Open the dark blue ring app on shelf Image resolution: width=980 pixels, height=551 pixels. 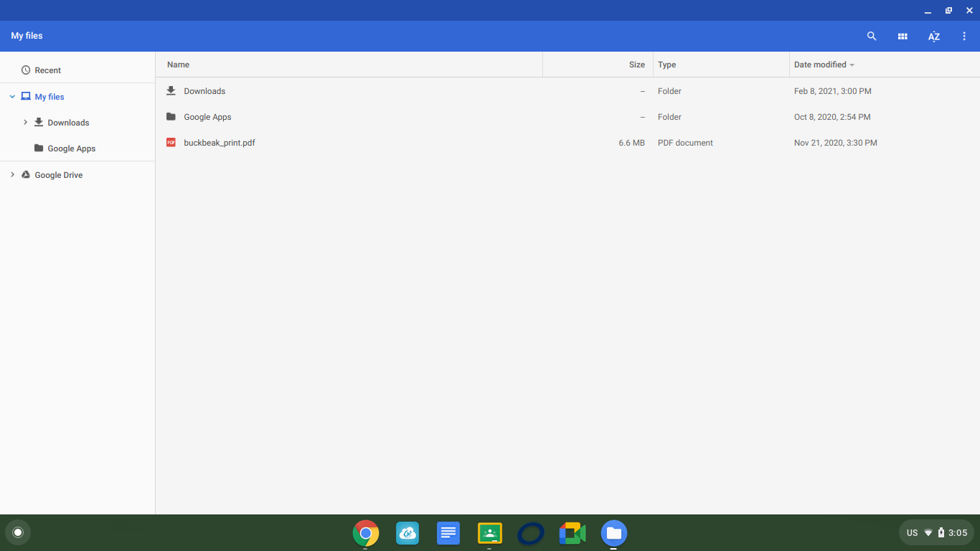(x=531, y=533)
